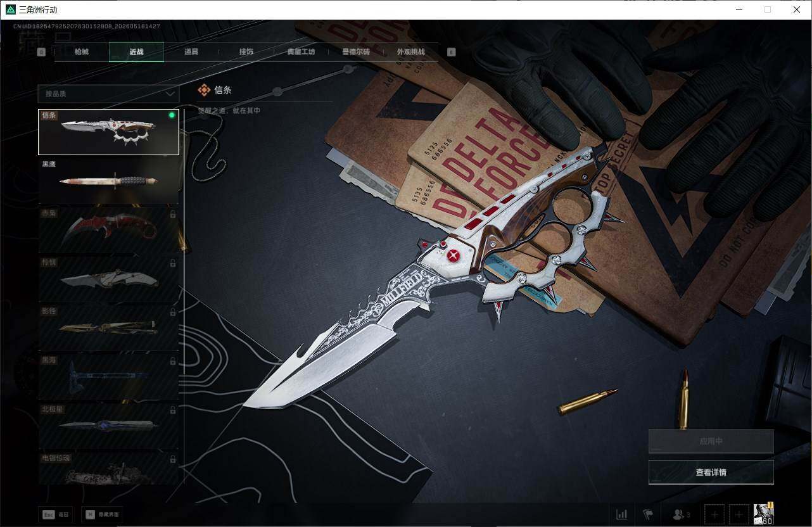Open the bar chart statistics icon
Viewport: 812px width, 527px height.
coord(622,514)
